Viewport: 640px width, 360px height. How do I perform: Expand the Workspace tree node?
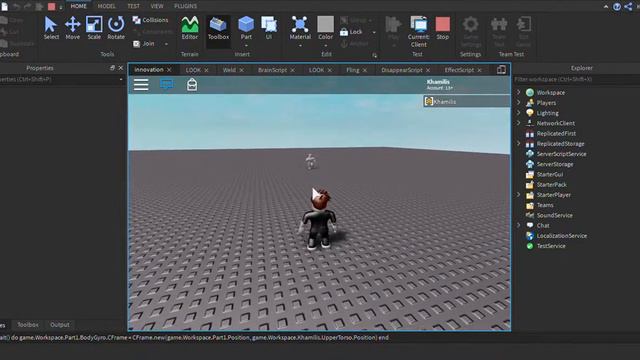pyautogui.click(x=519, y=92)
